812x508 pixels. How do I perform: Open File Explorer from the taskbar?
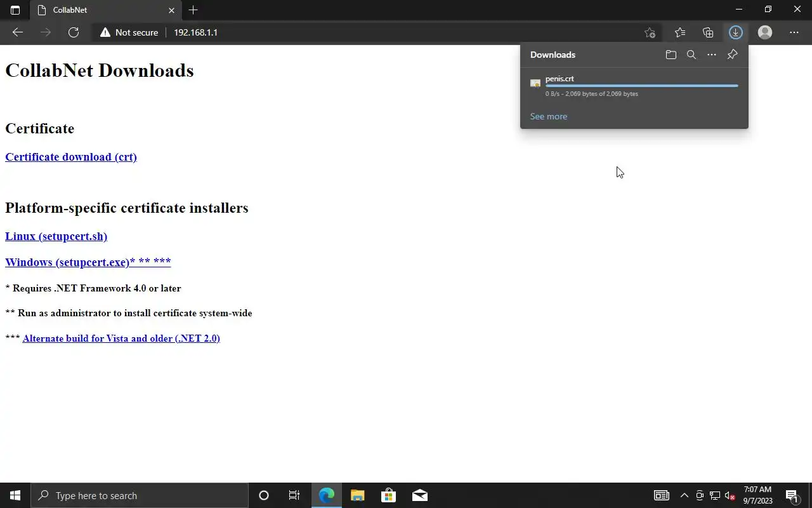click(x=357, y=495)
